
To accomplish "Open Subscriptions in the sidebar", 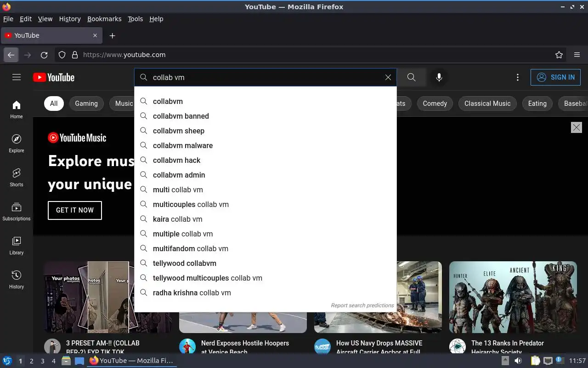I will click(17, 212).
